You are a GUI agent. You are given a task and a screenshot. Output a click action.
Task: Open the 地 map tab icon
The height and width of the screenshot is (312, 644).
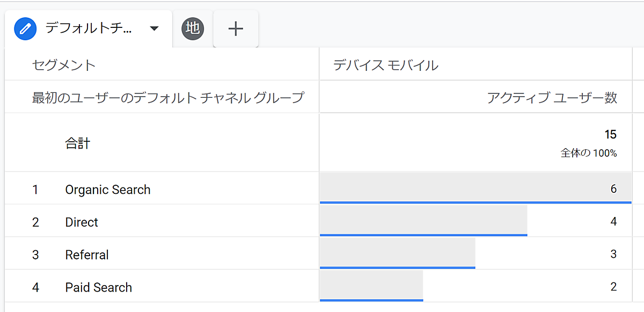click(193, 28)
